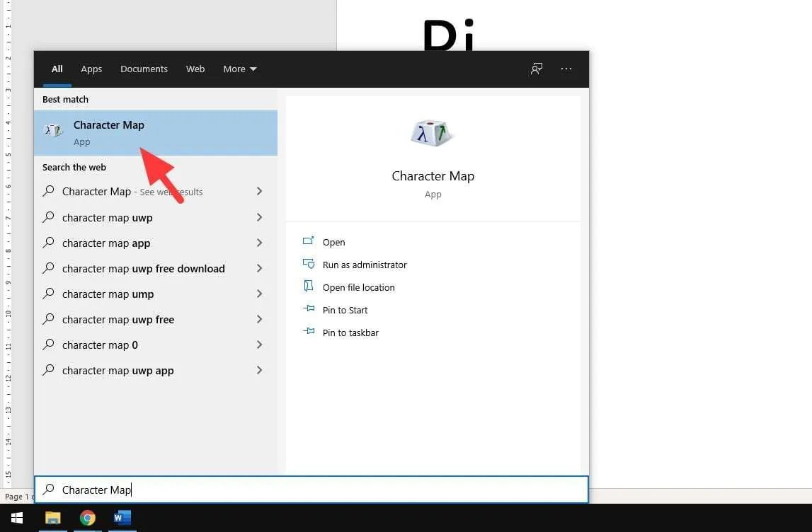
Task: Click Open in the preview pane
Action: click(333, 242)
